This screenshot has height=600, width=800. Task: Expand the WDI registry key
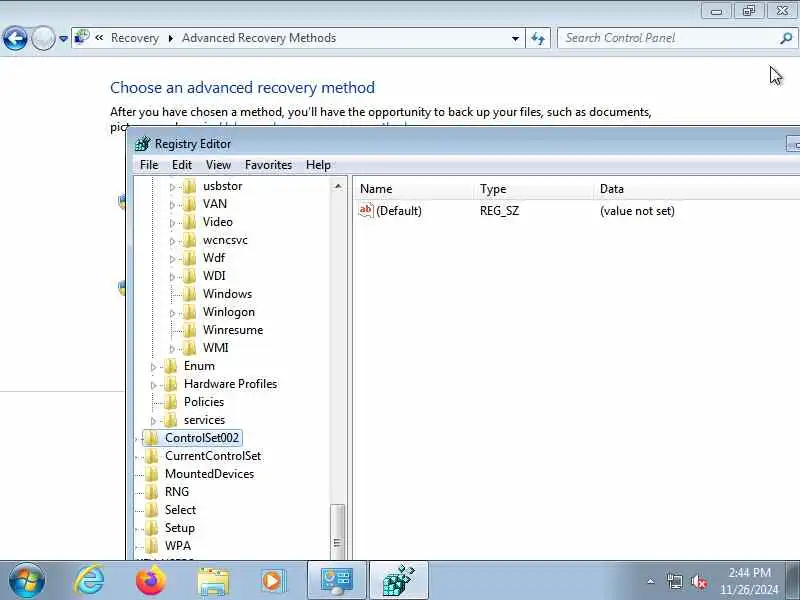[x=172, y=277]
